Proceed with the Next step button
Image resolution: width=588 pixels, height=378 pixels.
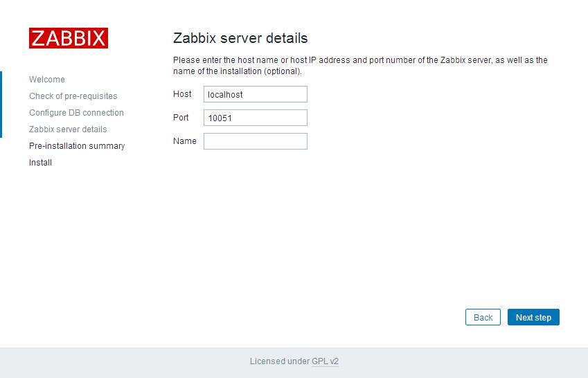tap(533, 317)
